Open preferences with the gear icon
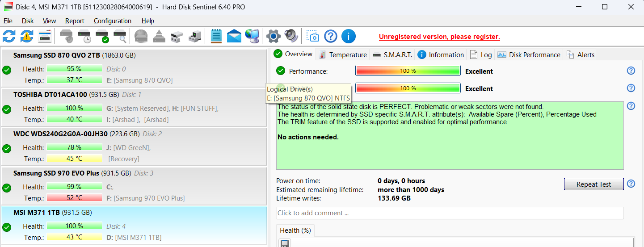 pos(273,36)
